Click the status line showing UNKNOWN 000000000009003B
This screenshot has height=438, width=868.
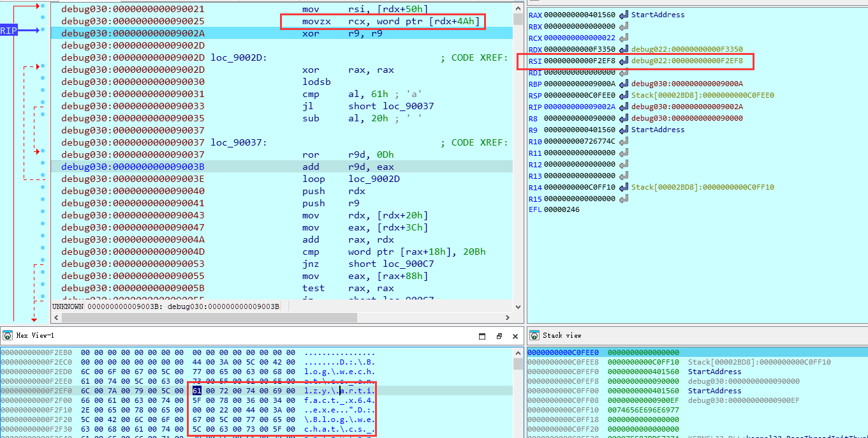coord(166,306)
